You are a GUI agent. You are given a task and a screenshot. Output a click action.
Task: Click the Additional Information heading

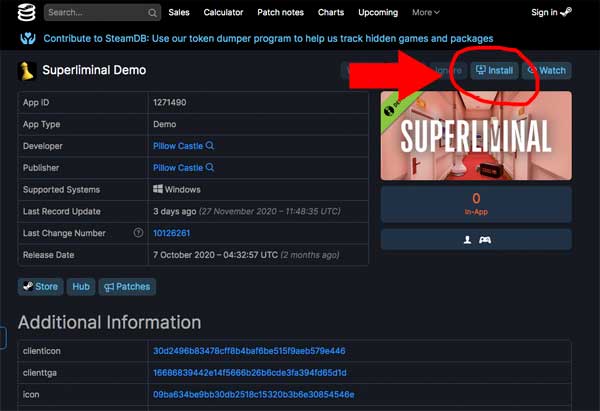click(109, 322)
